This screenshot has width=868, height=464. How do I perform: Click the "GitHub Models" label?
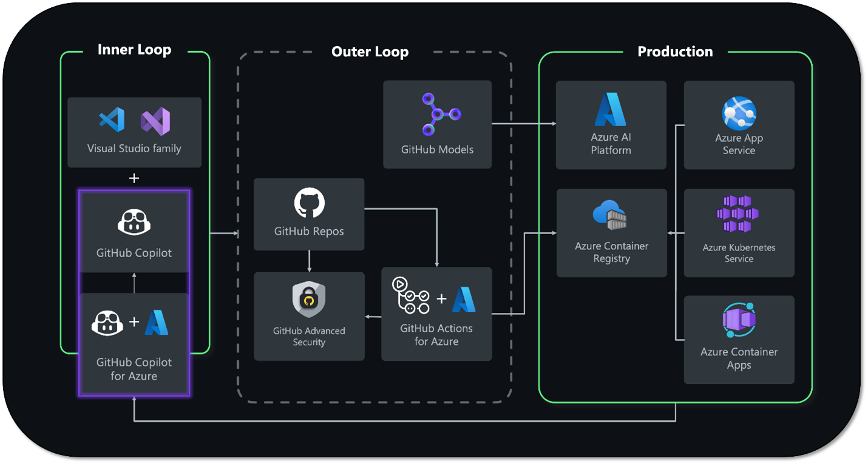click(x=437, y=149)
